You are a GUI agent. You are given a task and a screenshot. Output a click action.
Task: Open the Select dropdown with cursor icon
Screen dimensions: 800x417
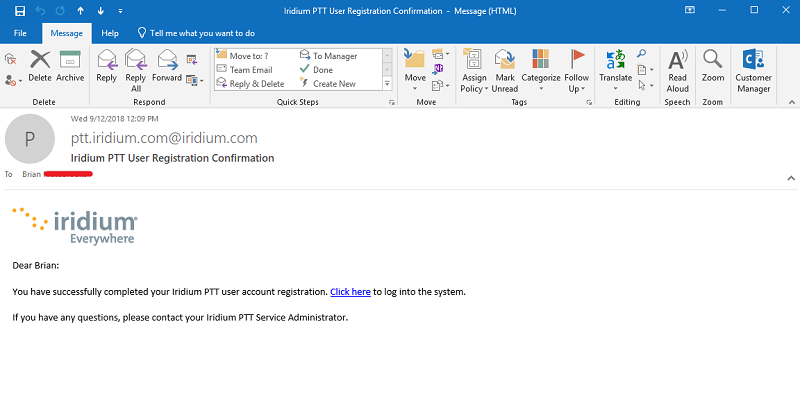(x=645, y=85)
